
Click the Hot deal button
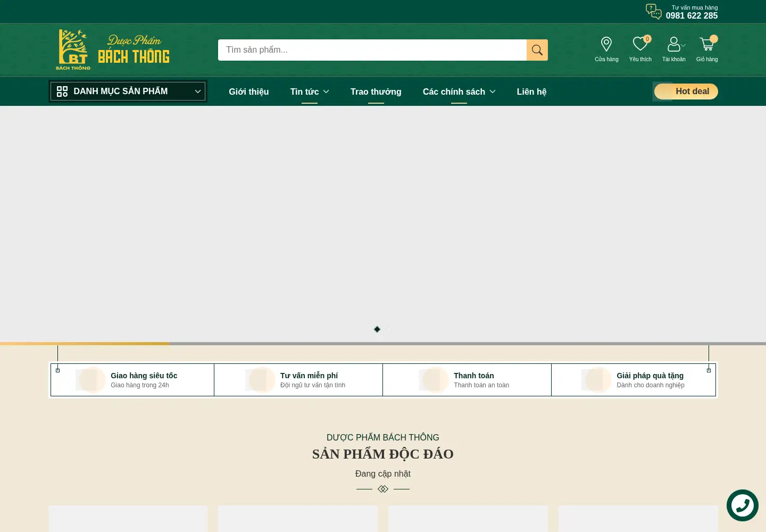(686, 92)
